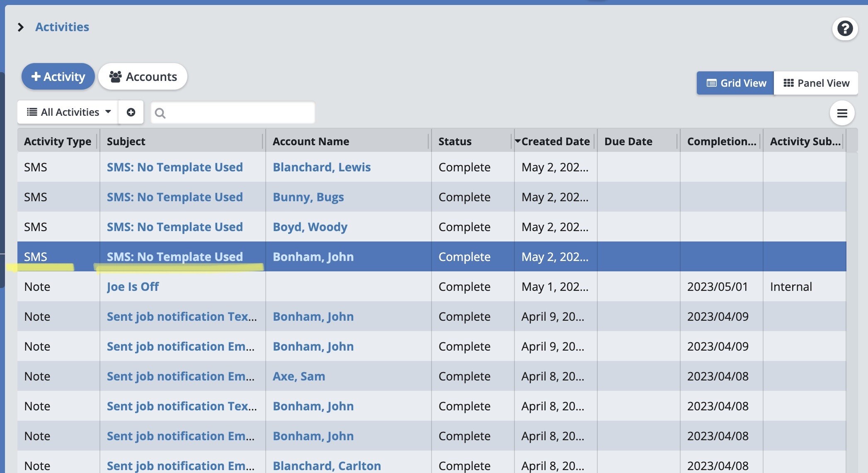Sort by the Activity Type column header
The image size is (868, 473).
pyautogui.click(x=58, y=141)
